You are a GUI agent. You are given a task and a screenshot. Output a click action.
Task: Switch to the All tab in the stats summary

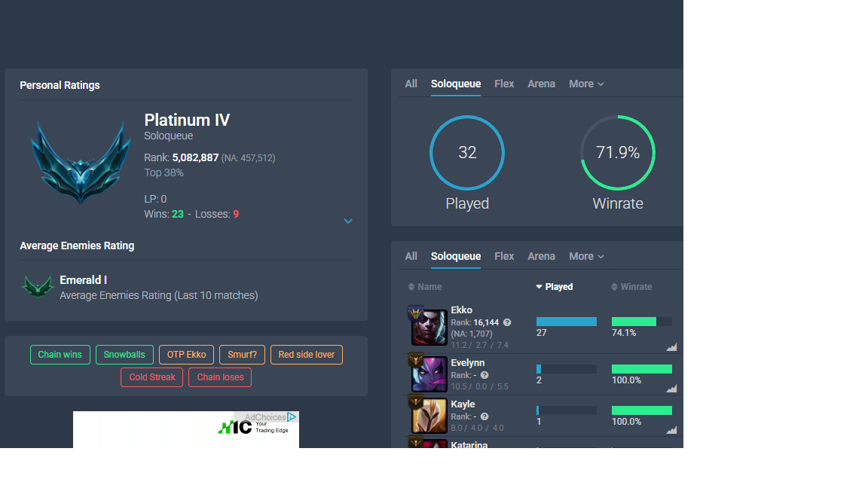tap(411, 84)
